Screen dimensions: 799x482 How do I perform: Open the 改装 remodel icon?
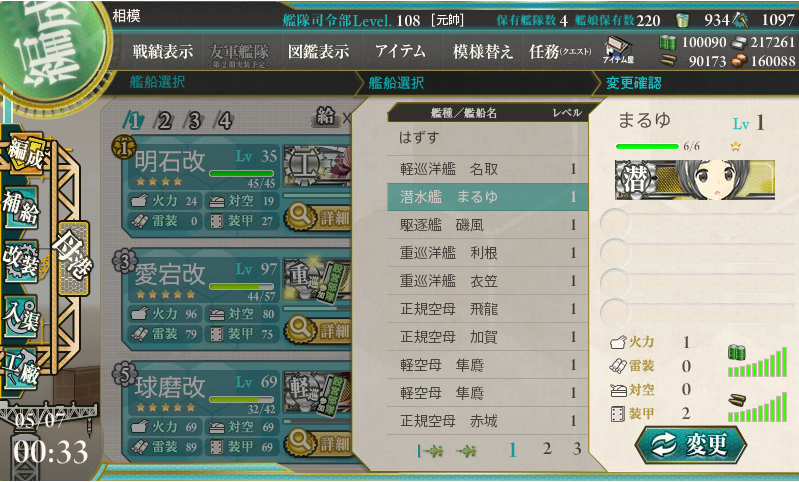(x=21, y=261)
